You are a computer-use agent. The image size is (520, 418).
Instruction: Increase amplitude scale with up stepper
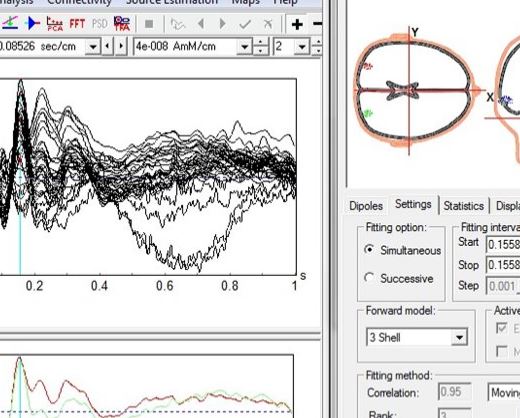[x=260, y=42]
